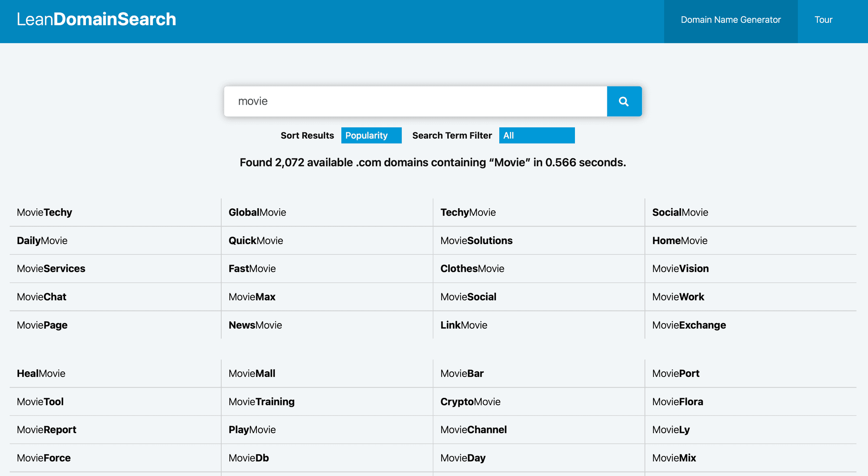Click the HealMovie domain
868x476 pixels.
point(41,374)
